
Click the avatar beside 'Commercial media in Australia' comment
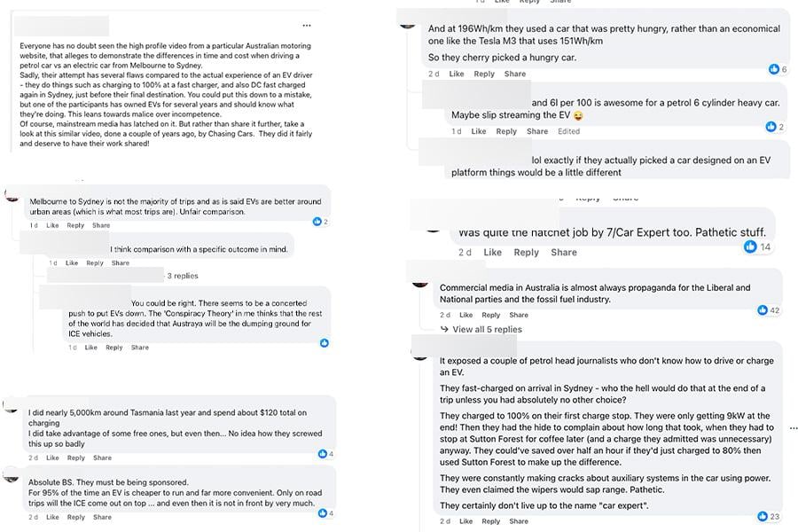(420, 283)
